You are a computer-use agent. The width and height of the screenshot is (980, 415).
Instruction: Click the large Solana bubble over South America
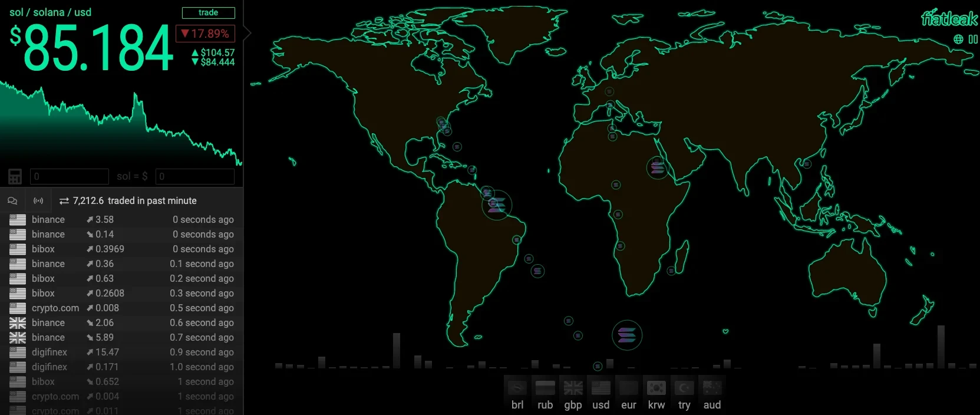point(497,205)
